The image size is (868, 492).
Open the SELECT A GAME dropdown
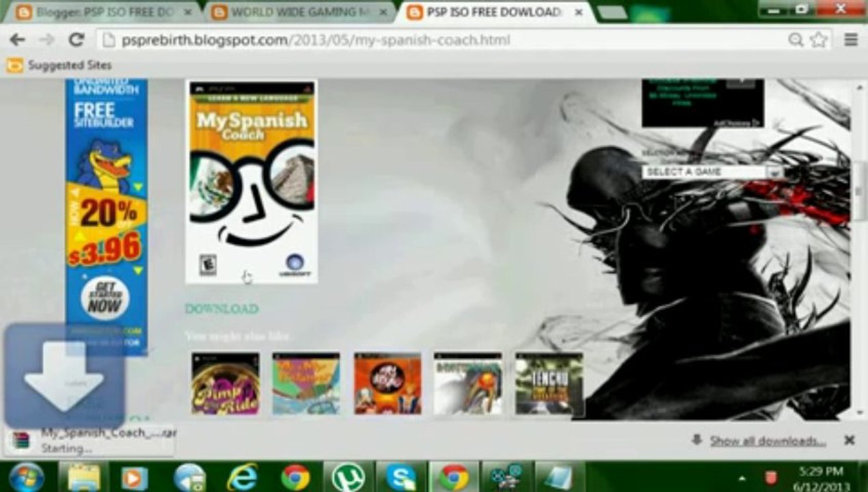[x=712, y=172]
